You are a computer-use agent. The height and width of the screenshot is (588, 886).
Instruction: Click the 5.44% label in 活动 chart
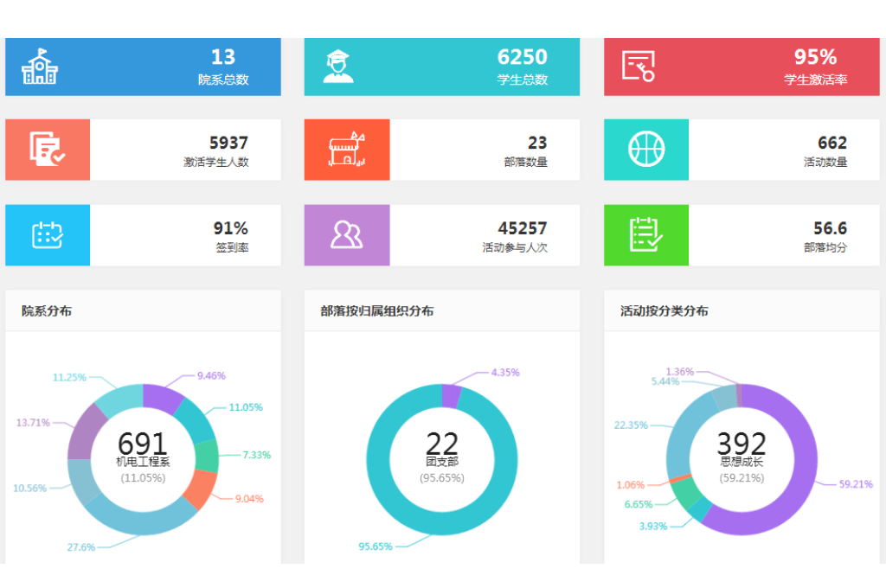(x=665, y=381)
